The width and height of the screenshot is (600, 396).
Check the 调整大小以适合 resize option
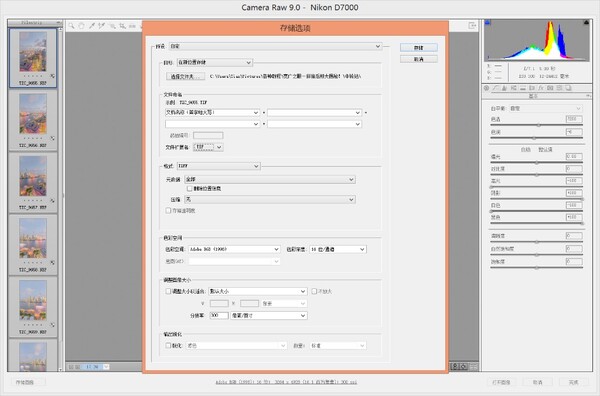tap(168, 292)
